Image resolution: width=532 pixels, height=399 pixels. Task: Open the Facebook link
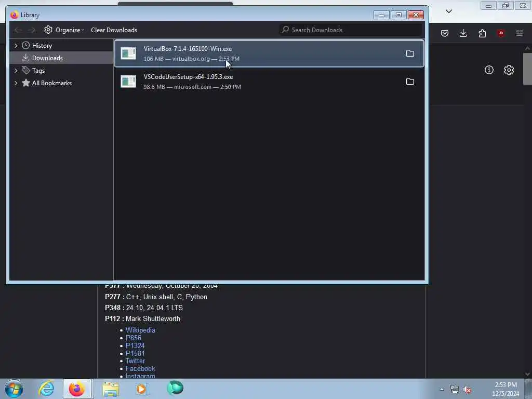140,369
